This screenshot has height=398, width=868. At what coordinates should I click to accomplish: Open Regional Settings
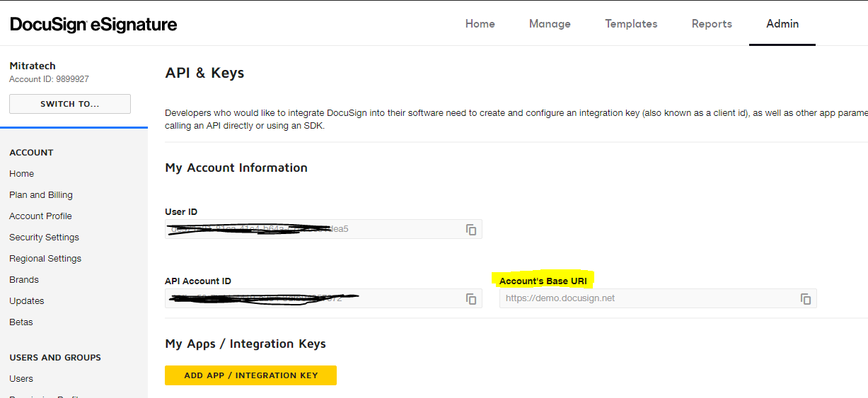pos(45,258)
